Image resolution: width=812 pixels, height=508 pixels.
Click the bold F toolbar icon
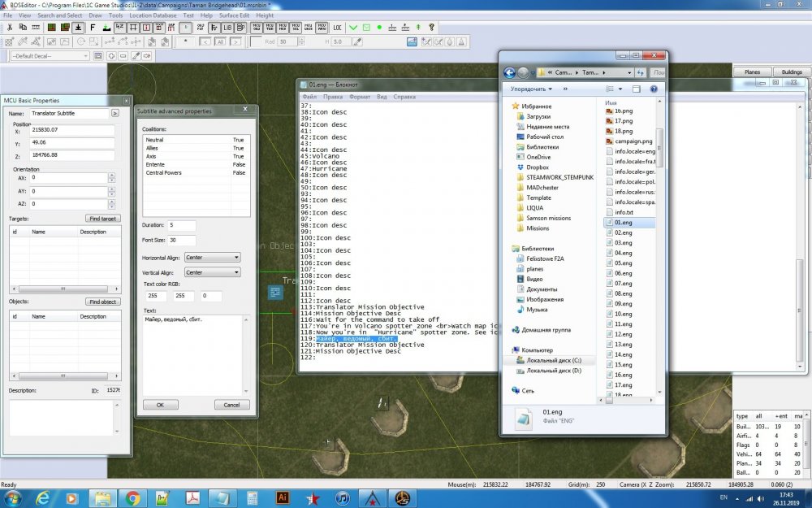(x=92, y=28)
